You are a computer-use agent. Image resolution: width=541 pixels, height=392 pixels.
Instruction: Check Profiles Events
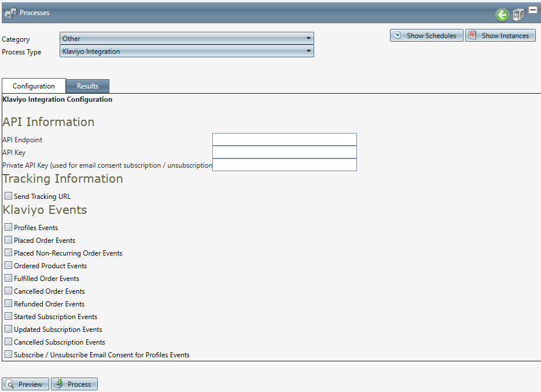pos(8,227)
